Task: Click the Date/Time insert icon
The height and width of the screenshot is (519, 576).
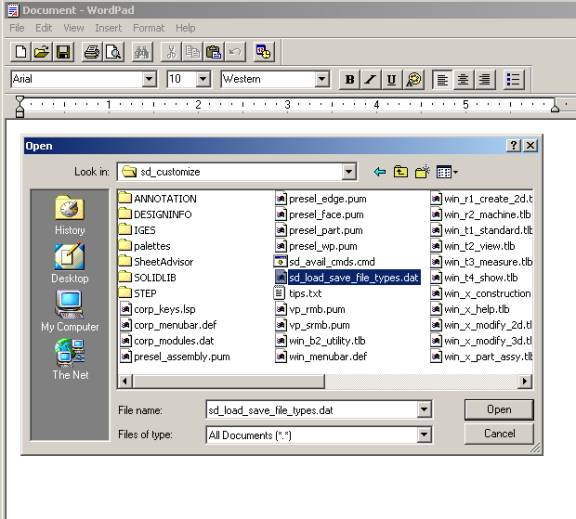Action: [x=263, y=52]
